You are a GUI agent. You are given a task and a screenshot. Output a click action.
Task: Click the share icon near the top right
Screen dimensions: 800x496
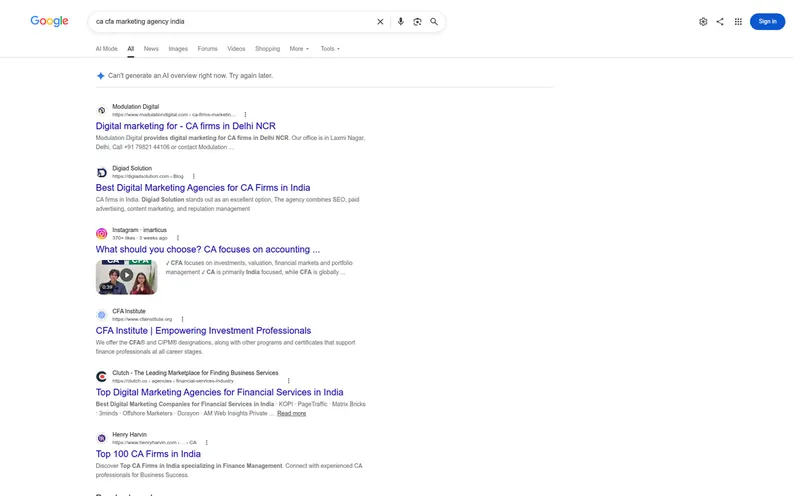click(720, 21)
